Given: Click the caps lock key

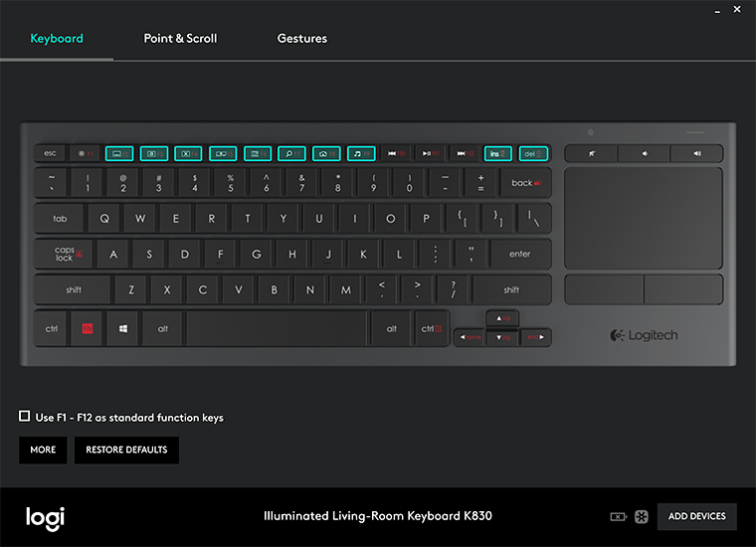Looking at the screenshot, I should point(64,254).
